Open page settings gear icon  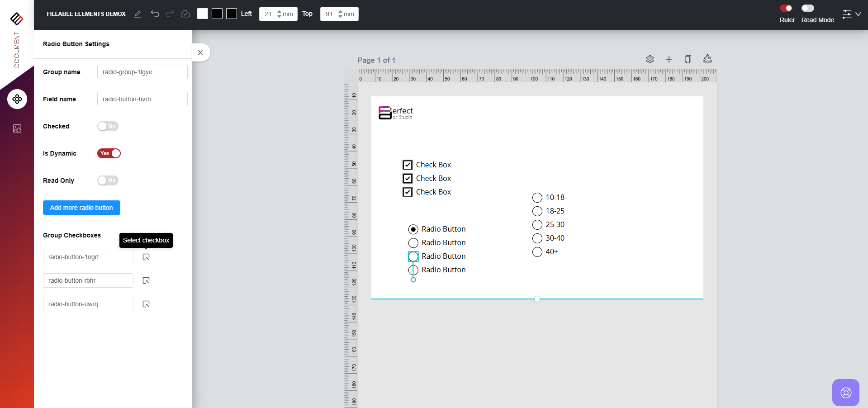(650, 59)
